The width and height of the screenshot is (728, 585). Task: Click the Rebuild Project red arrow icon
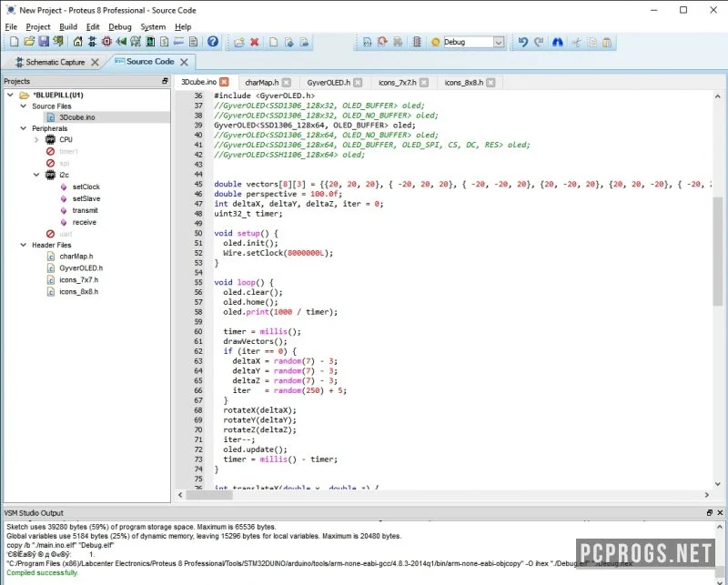pos(382,42)
